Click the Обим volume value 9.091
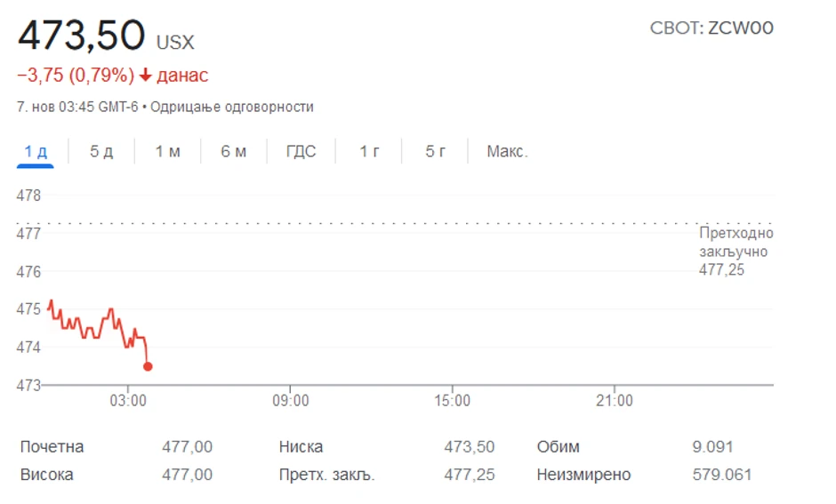The height and width of the screenshot is (504, 836). coord(712,446)
